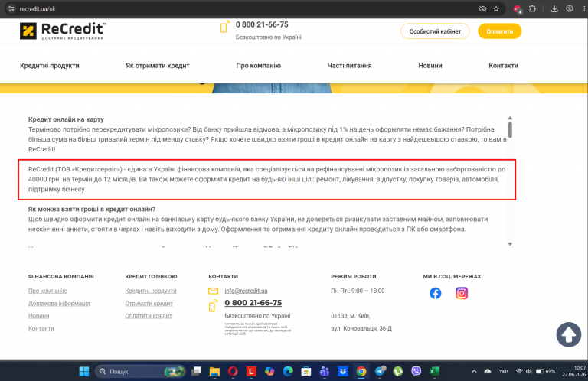Viewport: 588px width, 381px height.
Task: Open the Новини menu item
Action: (430, 66)
